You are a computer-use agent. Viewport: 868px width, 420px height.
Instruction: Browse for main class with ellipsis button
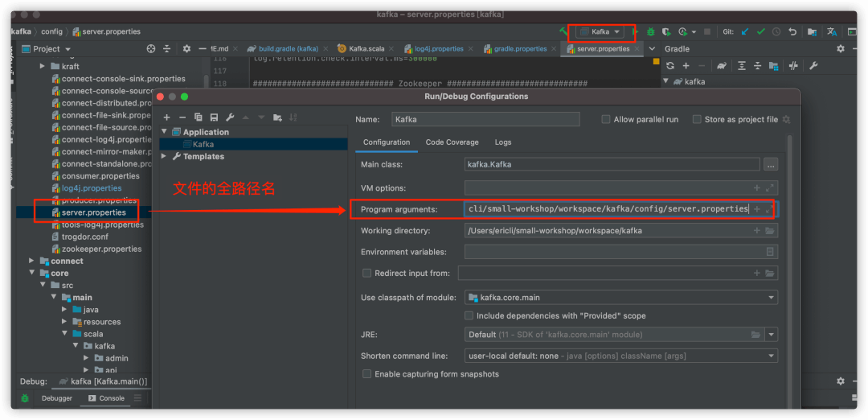pos(771,165)
